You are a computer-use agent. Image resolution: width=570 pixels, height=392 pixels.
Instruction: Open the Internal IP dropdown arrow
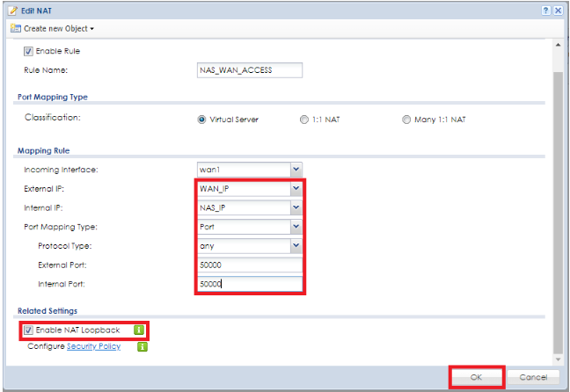(296, 207)
